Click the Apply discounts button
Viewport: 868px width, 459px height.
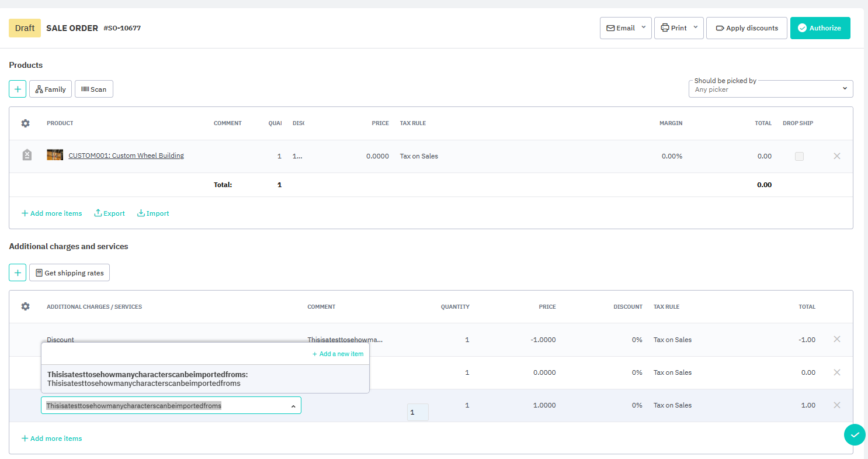746,28
